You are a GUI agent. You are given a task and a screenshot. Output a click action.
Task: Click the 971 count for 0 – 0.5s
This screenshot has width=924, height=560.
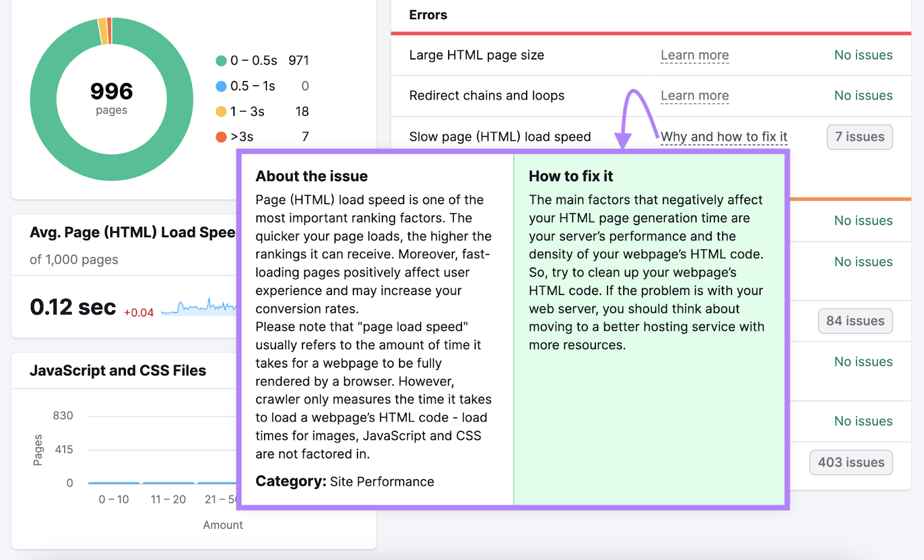[x=299, y=61]
